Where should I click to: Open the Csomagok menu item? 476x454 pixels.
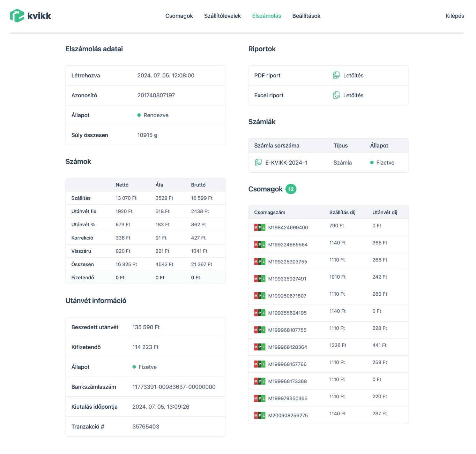point(179,16)
